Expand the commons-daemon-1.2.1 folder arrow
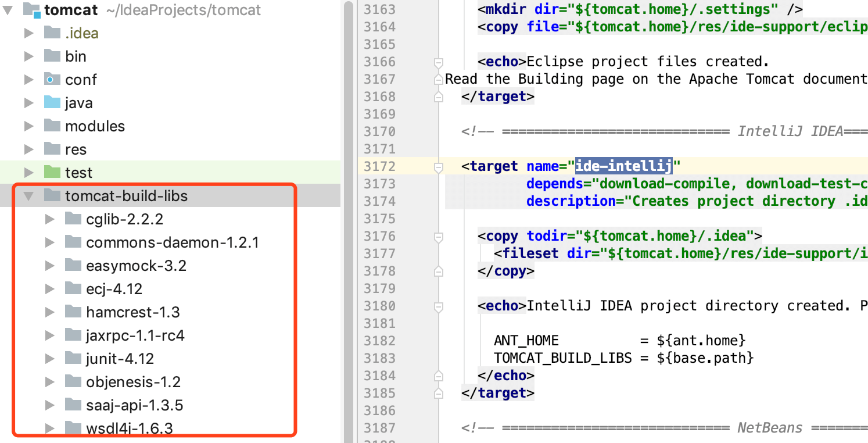The width and height of the screenshot is (868, 443). 50,242
